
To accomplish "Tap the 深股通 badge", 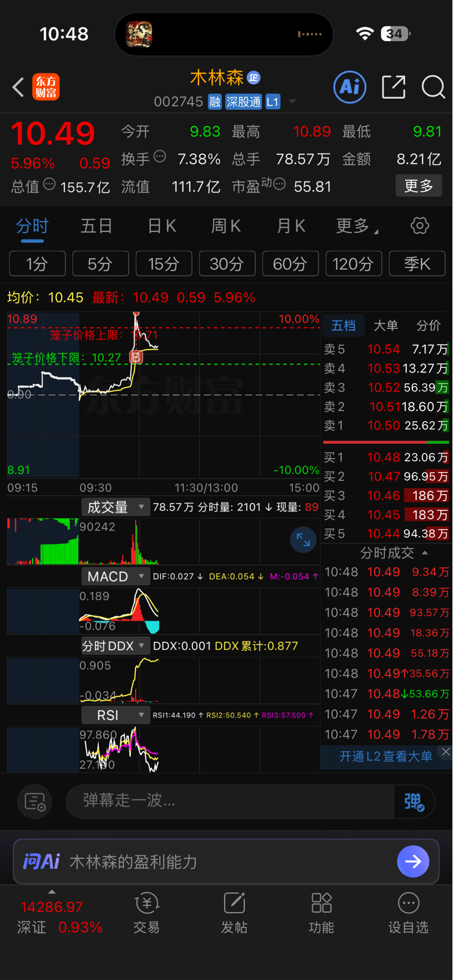I will coord(243,102).
